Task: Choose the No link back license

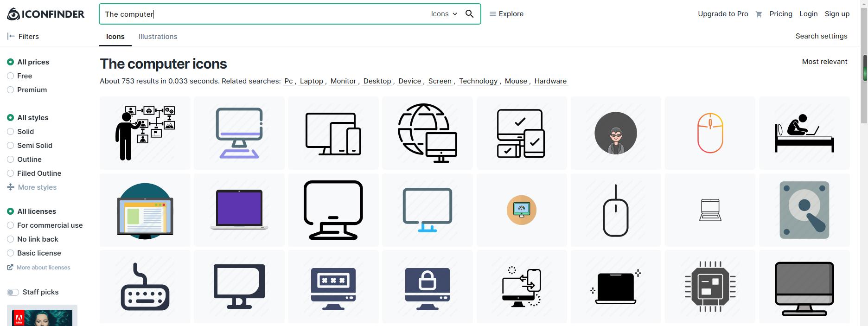Action: pyautogui.click(x=10, y=239)
